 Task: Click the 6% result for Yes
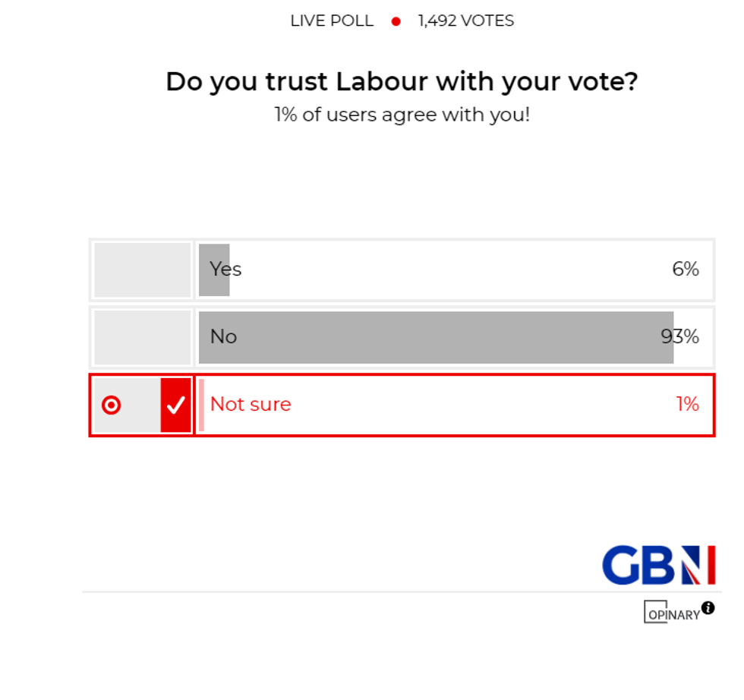(x=685, y=270)
